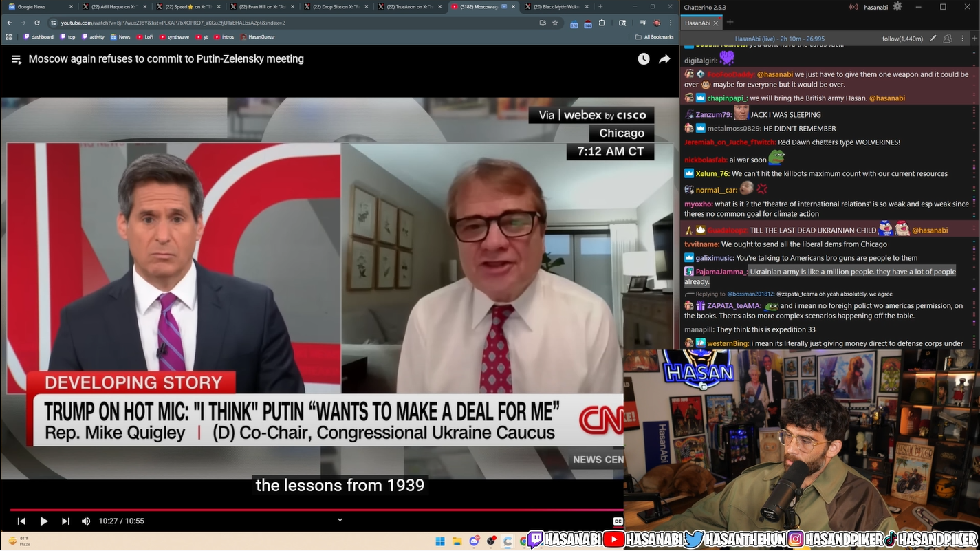Open top bookmark
The height and width of the screenshot is (551, 980).
click(x=68, y=37)
